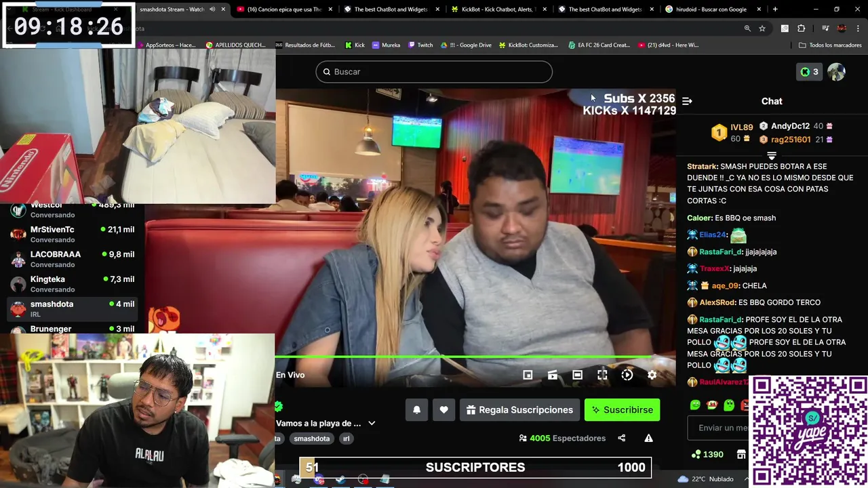Open the playback rewind icon in player
Image resolution: width=868 pixels, height=488 pixels.
627,375
